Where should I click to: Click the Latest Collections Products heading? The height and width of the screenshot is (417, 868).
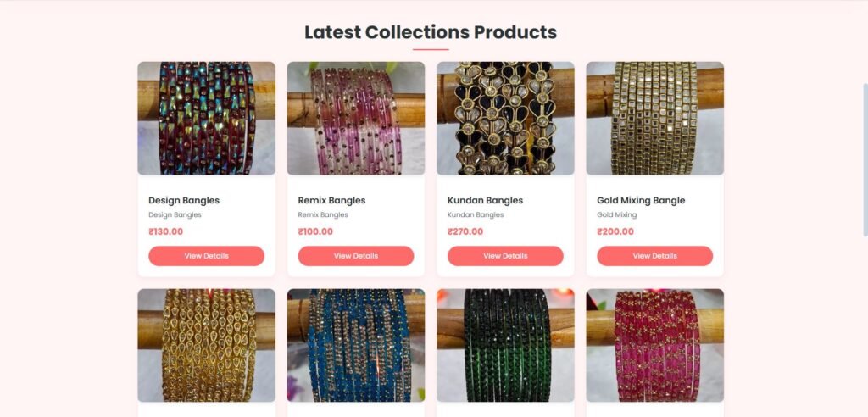point(431,32)
